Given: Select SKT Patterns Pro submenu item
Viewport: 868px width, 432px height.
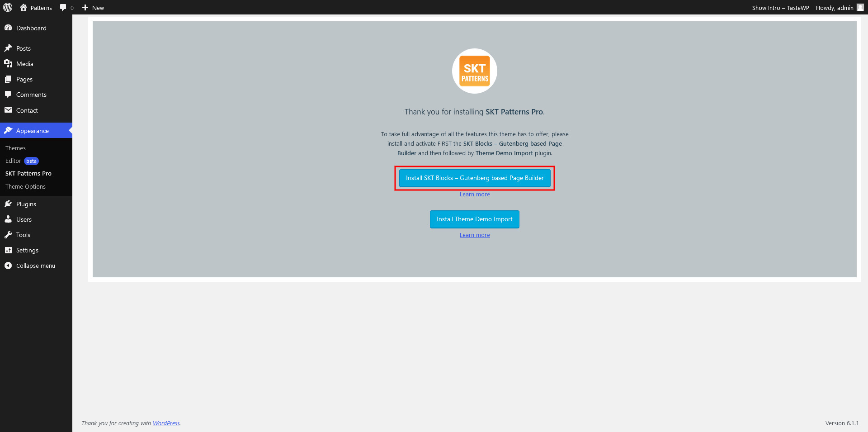Looking at the screenshot, I should click(x=28, y=173).
